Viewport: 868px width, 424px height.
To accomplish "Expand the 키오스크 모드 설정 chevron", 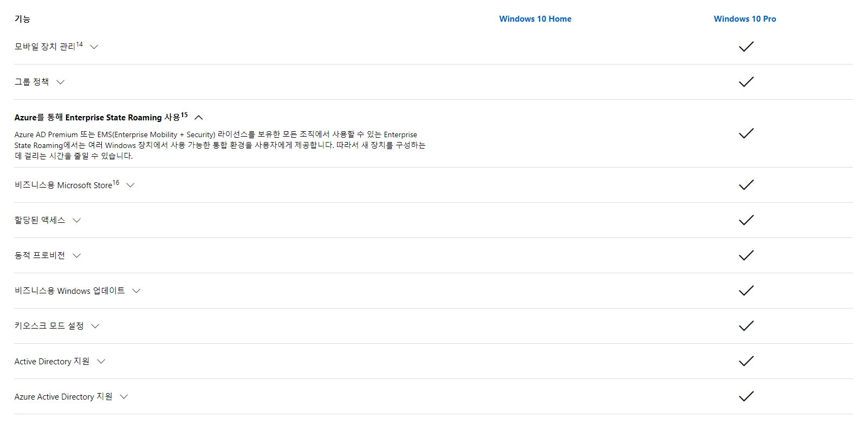I will pos(95,326).
